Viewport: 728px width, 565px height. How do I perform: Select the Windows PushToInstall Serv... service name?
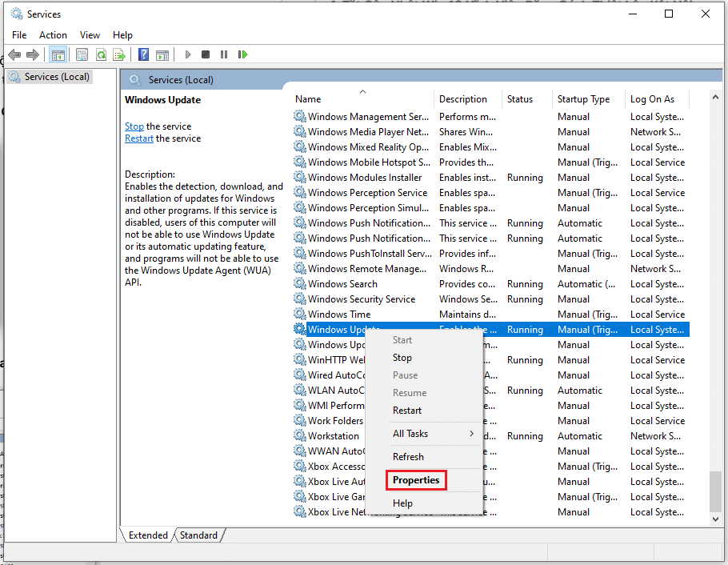point(370,253)
